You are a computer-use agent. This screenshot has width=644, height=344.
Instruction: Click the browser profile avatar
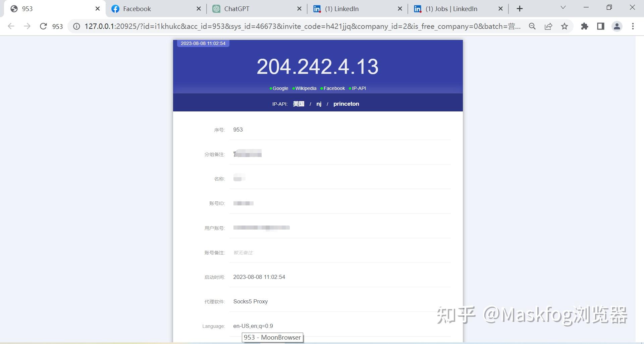click(617, 26)
